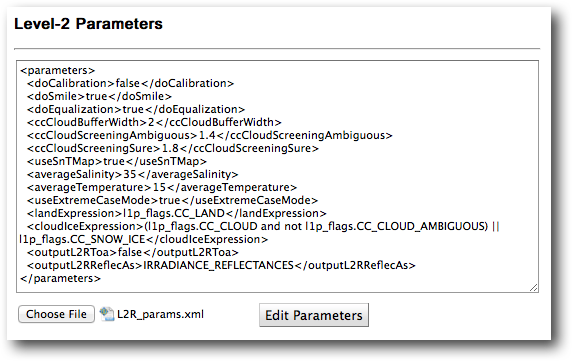Click the ccCloudScreeningAmbiguous 1.4 line

[209, 136]
